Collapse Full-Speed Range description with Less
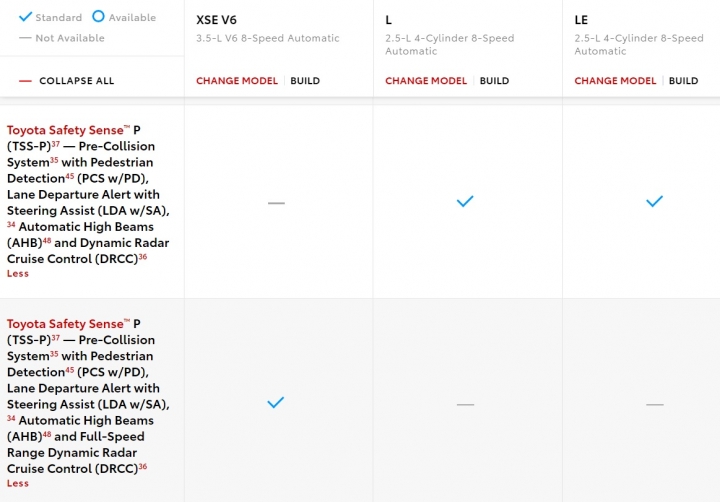The image size is (720, 502). 18,483
